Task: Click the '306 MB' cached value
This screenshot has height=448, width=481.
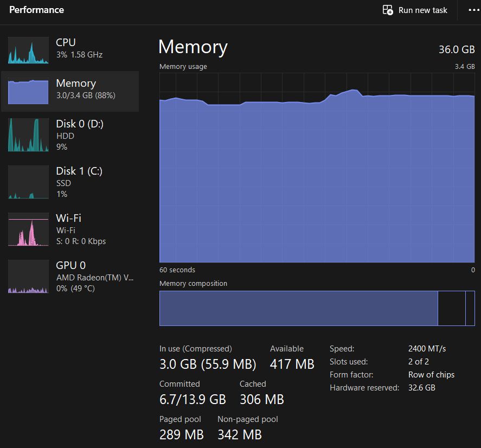Action: coord(262,399)
